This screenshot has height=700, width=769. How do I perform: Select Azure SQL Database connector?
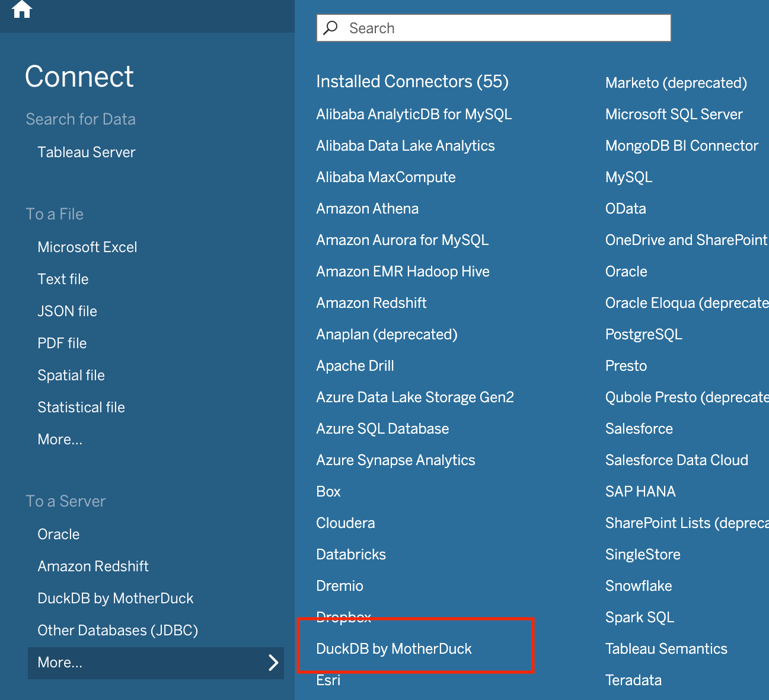pyautogui.click(x=382, y=429)
